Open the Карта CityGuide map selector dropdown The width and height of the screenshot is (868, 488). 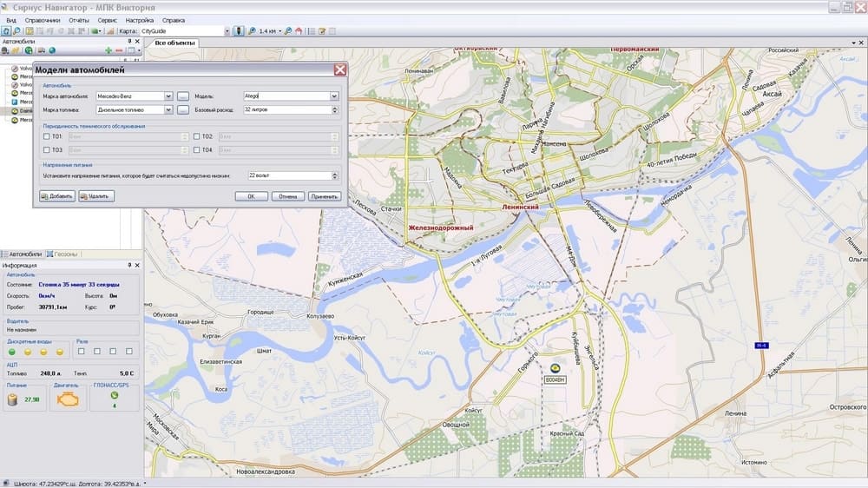pyautogui.click(x=226, y=30)
